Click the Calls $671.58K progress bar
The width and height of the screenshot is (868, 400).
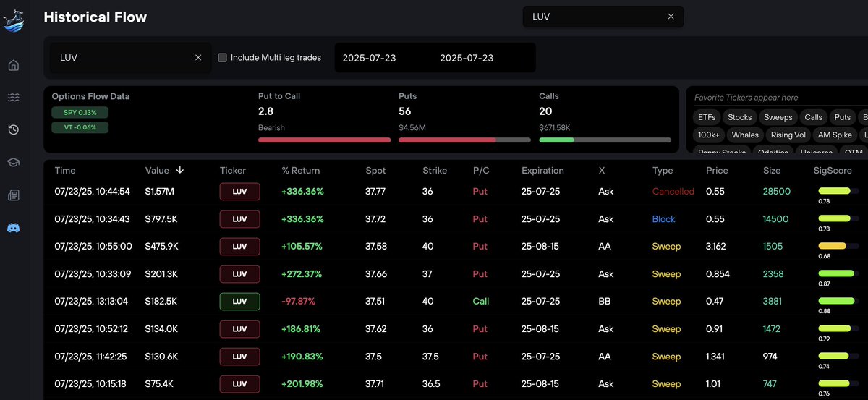[x=605, y=140]
